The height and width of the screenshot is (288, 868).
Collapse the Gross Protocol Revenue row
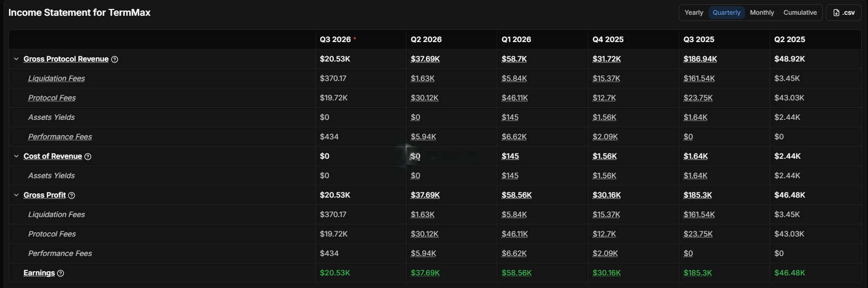(x=16, y=59)
